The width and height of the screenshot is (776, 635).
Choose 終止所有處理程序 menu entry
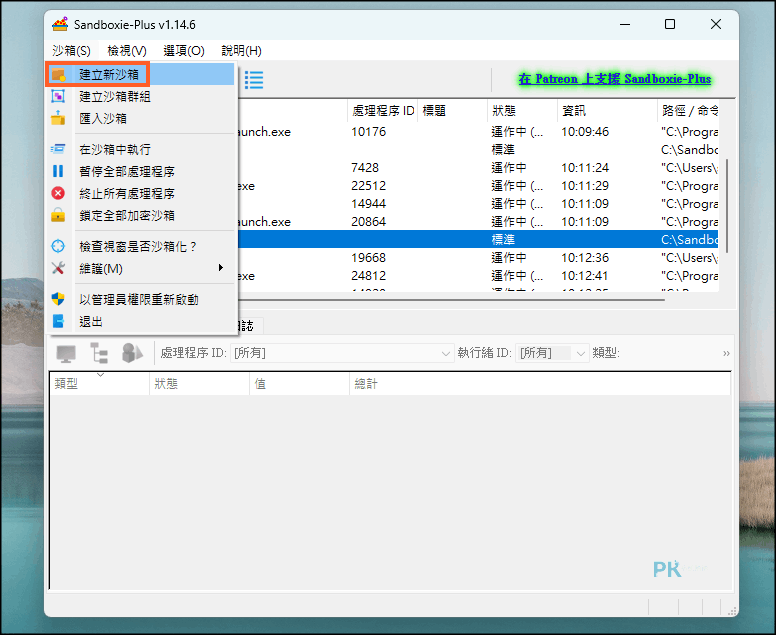141,193
